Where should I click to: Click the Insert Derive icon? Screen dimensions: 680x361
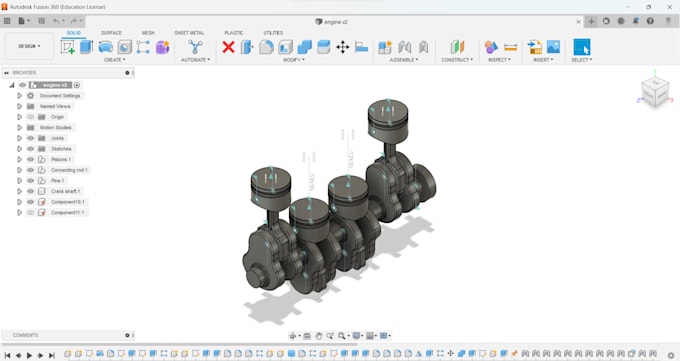pyautogui.click(x=534, y=47)
